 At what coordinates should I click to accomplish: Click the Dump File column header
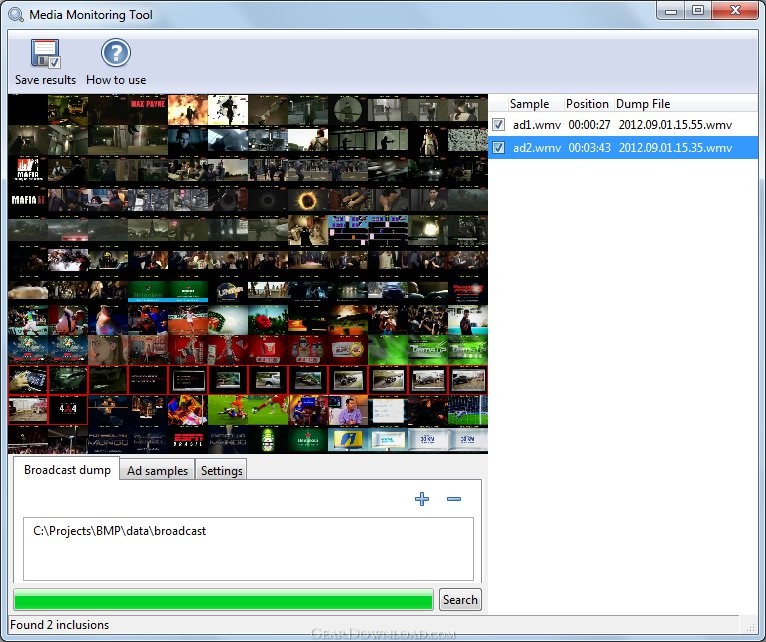click(x=643, y=104)
